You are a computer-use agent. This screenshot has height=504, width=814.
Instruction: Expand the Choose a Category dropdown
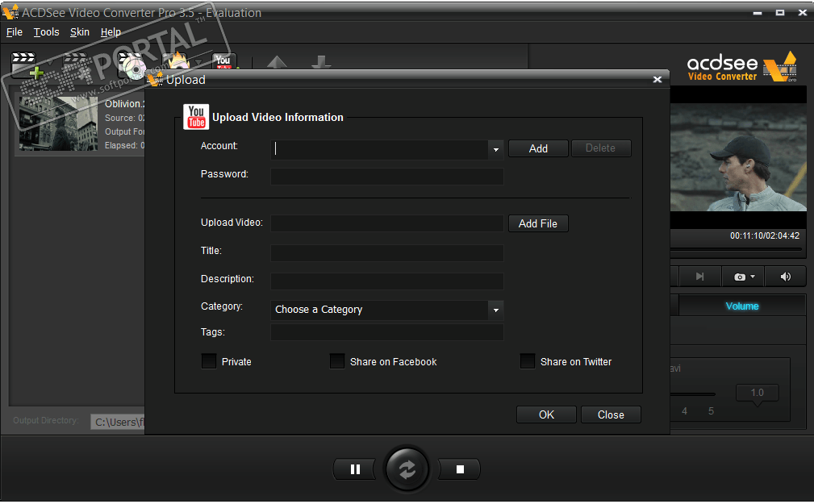(x=496, y=310)
